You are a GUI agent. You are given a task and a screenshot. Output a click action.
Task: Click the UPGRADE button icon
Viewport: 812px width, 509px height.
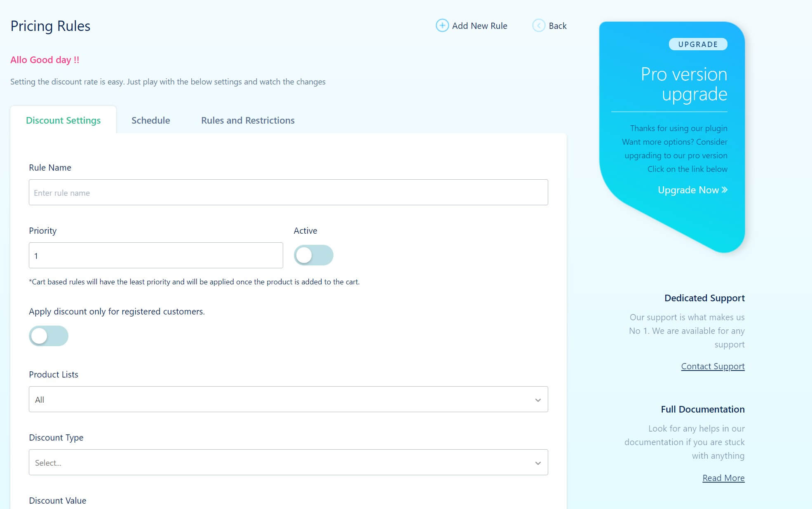tap(698, 44)
